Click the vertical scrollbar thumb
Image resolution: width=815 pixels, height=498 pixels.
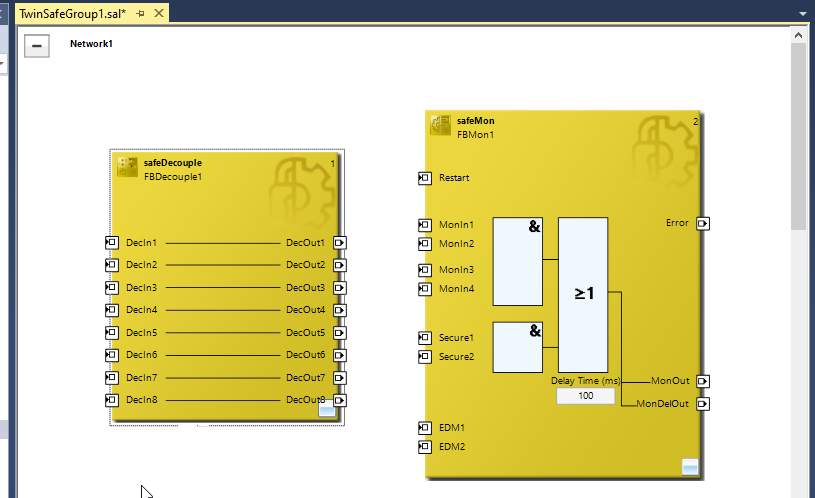pyautogui.click(x=798, y=136)
